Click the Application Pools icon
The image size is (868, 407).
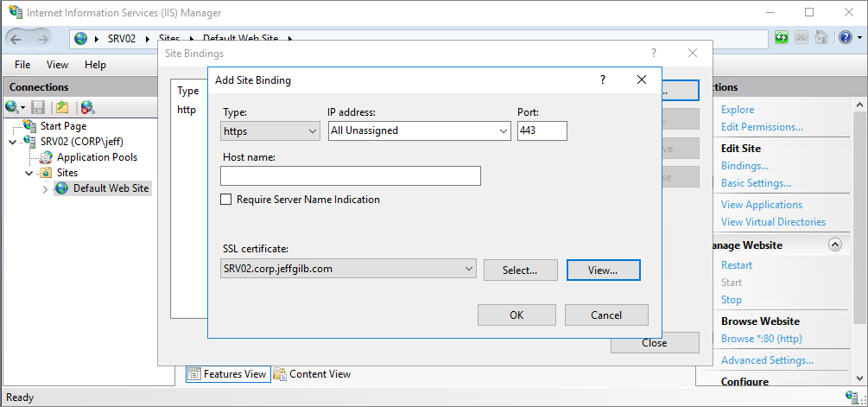pyautogui.click(x=47, y=157)
